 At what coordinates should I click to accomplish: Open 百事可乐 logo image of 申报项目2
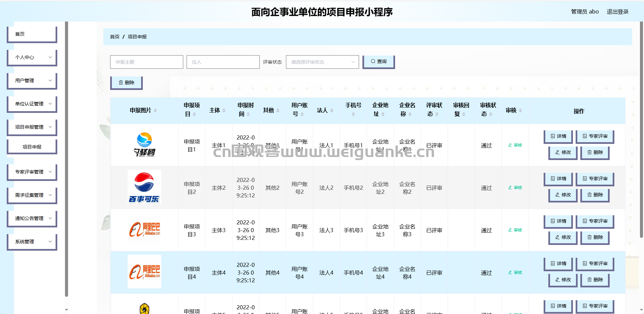[x=144, y=187]
